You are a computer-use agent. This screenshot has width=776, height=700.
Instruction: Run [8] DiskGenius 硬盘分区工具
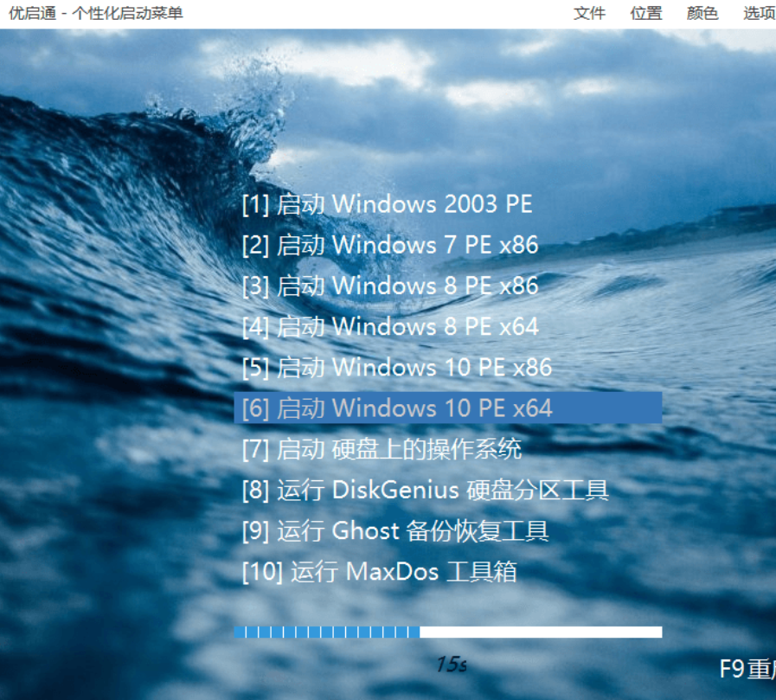[x=425, y=490]
